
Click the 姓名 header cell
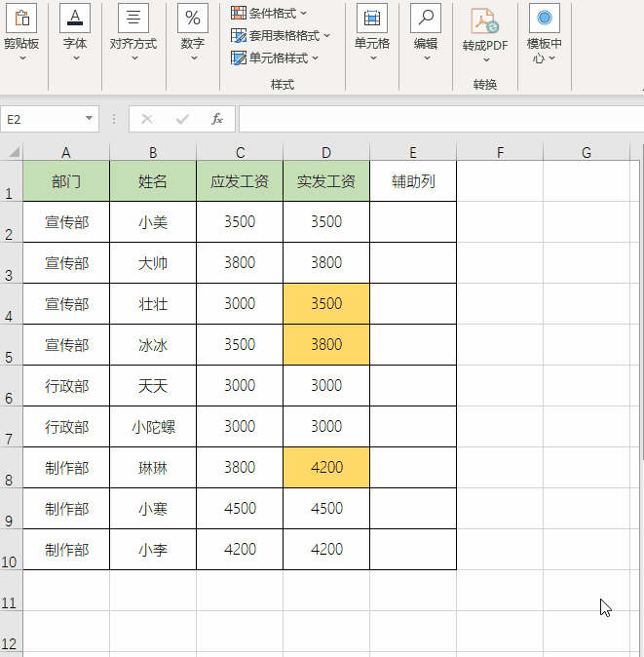pyautogui.click(x=153, y=181)
